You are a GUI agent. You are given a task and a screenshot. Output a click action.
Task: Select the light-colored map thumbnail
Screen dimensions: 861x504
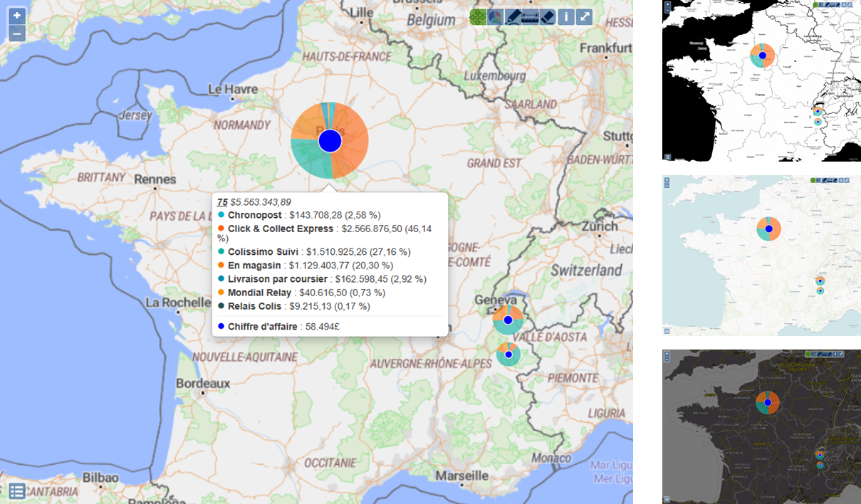[x=761, y=256]
